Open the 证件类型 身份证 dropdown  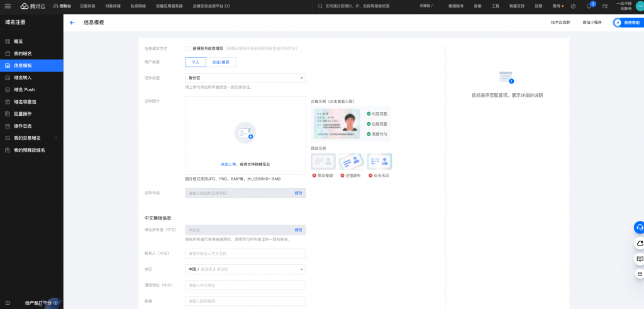(x=245, y=77)
